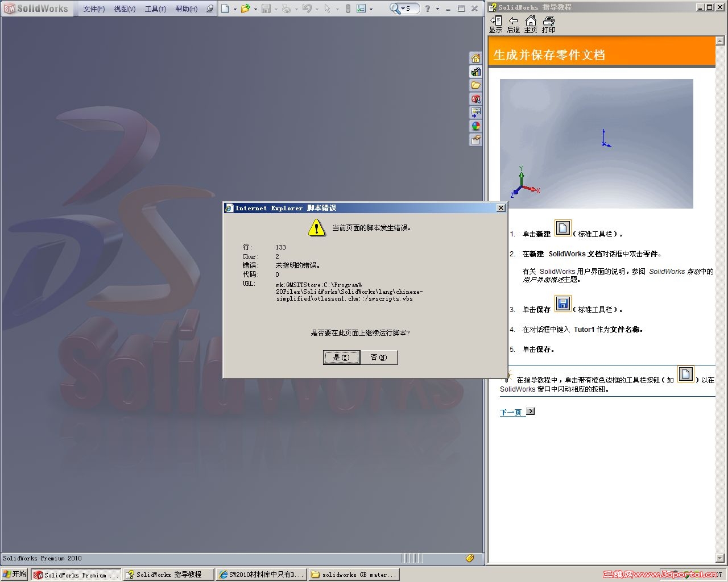Click the 新建 new document icon in tutorial step 1
This screenshot has width=728, height=582.
coord(562,228)
